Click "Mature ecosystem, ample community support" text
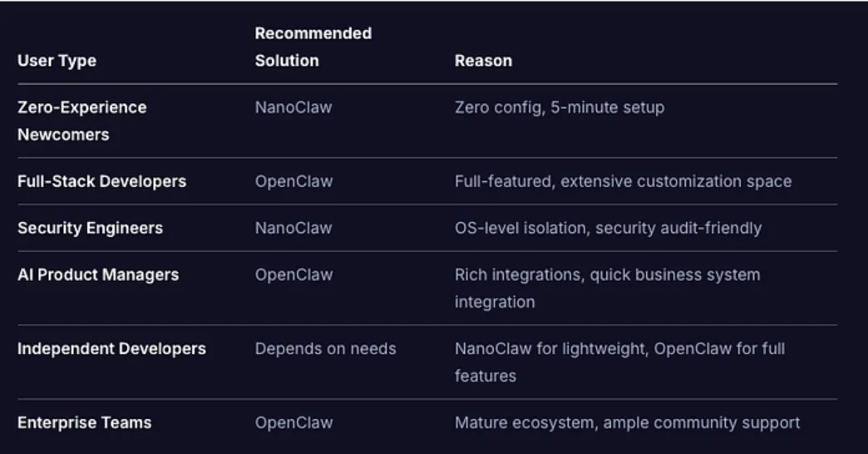Viewport: 868px width, 454px height. [x=627, y=422]
